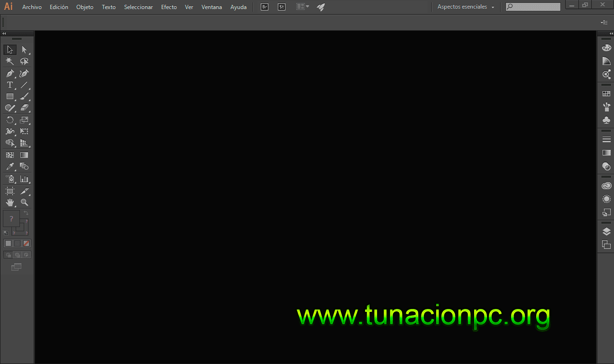This screenshot has width=614, height=364.
Task: Activate the Gradient tool
Action: coord(24,155)
